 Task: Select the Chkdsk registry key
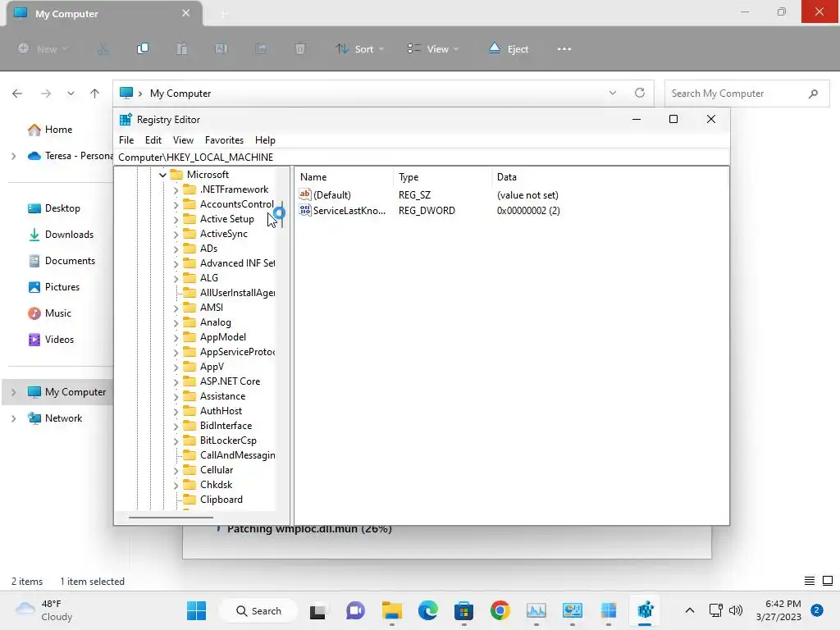pos(208,484)
